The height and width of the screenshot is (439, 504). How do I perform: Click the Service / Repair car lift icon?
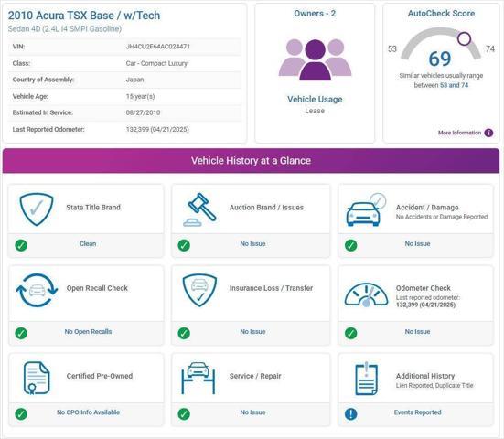tap(198, 378)
